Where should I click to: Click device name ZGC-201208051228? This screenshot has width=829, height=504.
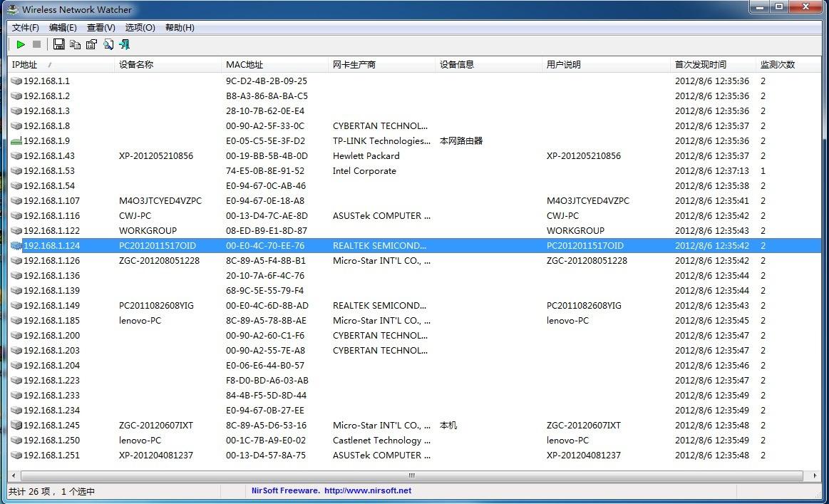(x=159, y=261)
